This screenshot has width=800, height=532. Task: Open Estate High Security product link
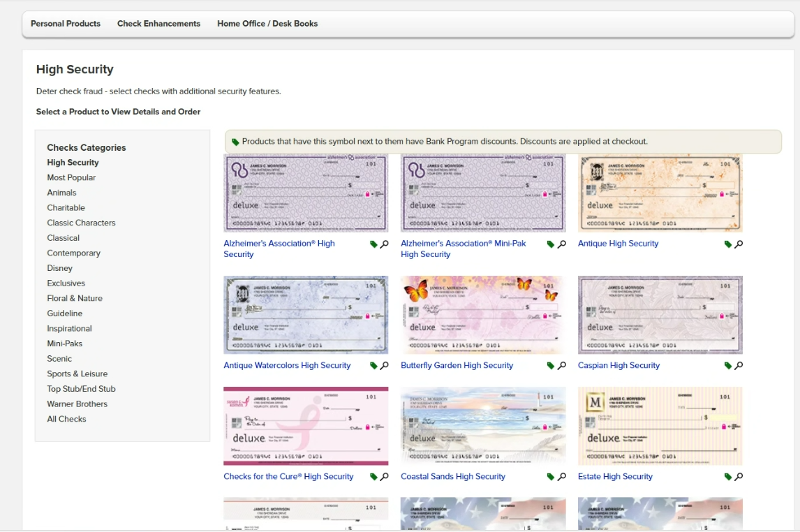coord(615,477)
